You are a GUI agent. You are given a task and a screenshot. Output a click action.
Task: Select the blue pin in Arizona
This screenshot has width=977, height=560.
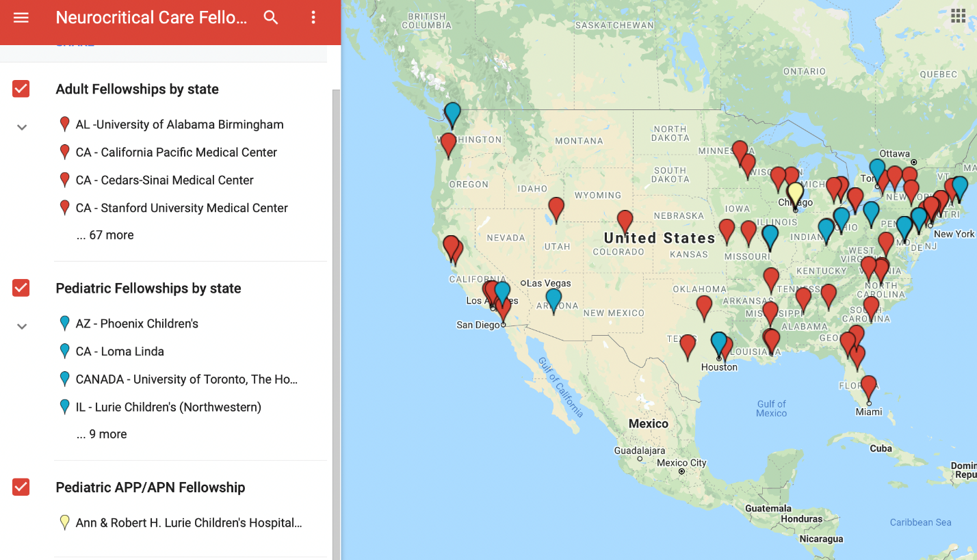coord(553,302)
